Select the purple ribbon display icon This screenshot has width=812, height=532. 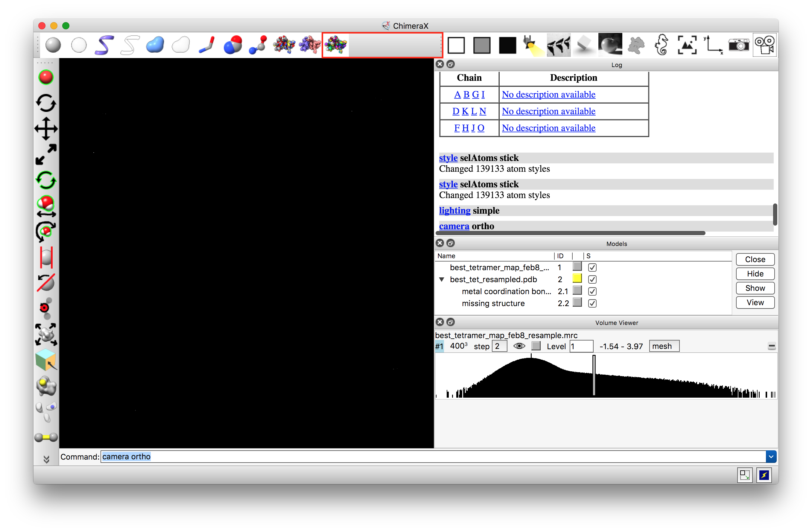point(104,45)
